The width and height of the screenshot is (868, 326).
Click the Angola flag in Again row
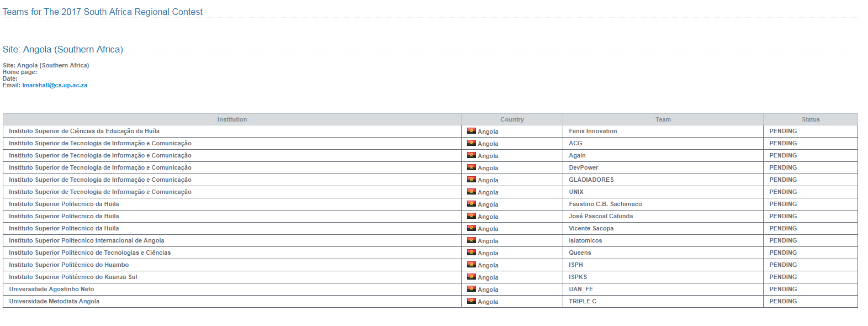point(472,155)
